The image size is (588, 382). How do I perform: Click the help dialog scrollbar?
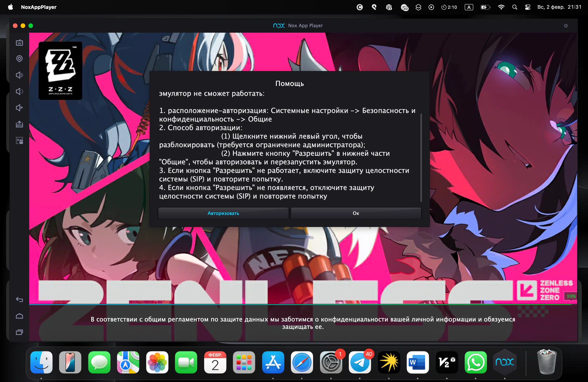421,158
